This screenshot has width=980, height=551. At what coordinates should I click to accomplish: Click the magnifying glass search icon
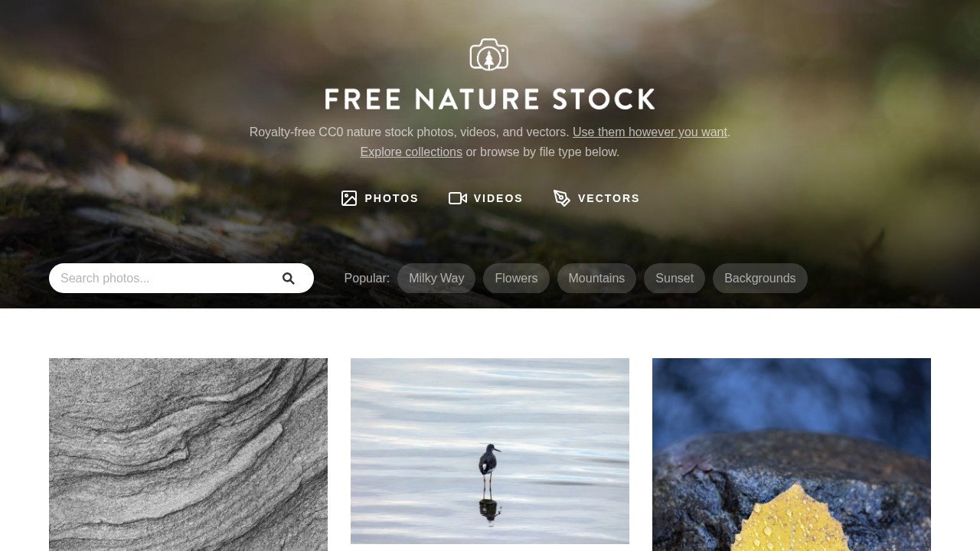(x=289, y=279)
